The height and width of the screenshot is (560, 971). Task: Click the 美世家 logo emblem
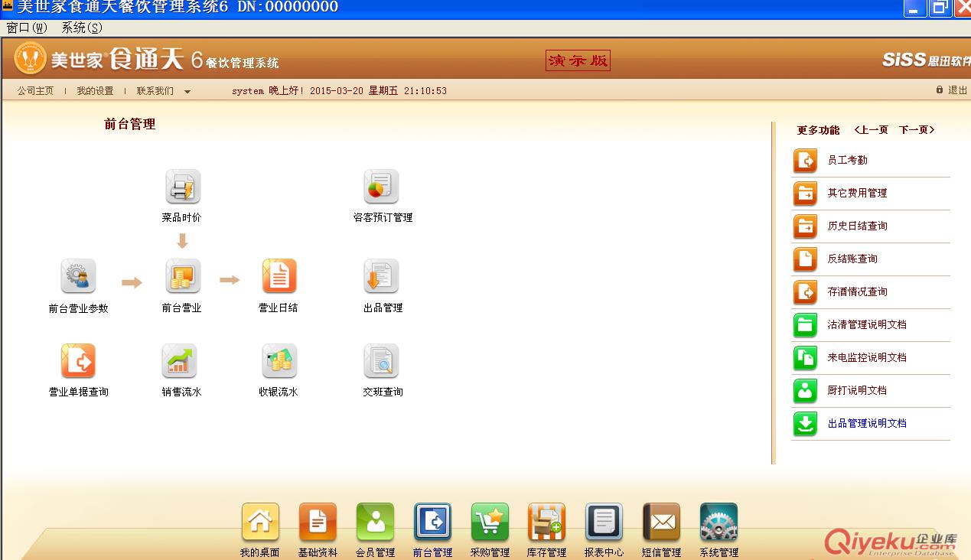pos(31,59)
